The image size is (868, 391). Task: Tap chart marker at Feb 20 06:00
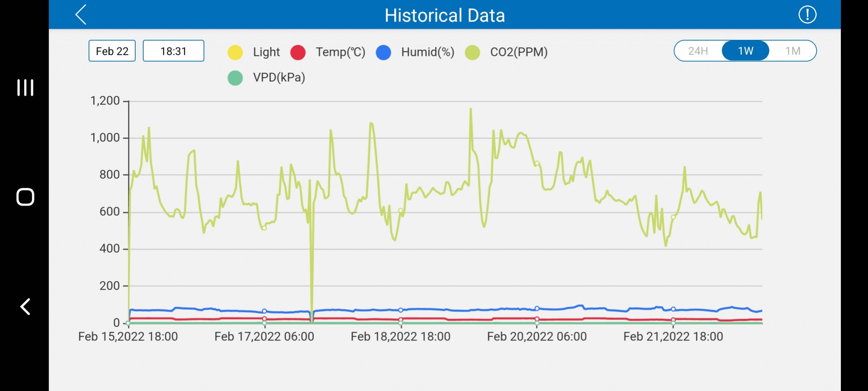tap(537, 163)
